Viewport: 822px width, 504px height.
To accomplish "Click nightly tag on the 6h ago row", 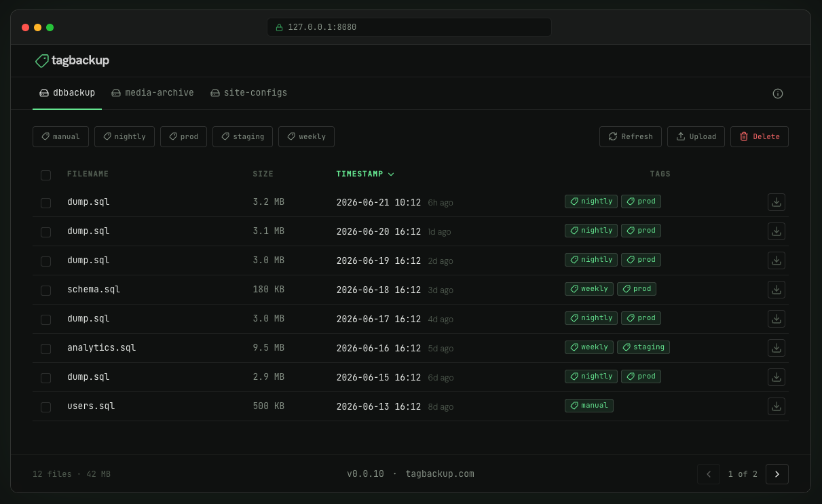I will tap(591, 201).
